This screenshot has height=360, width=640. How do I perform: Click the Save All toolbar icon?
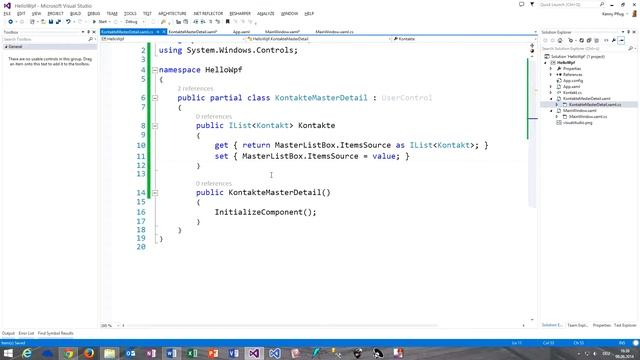tap(58, 22)
